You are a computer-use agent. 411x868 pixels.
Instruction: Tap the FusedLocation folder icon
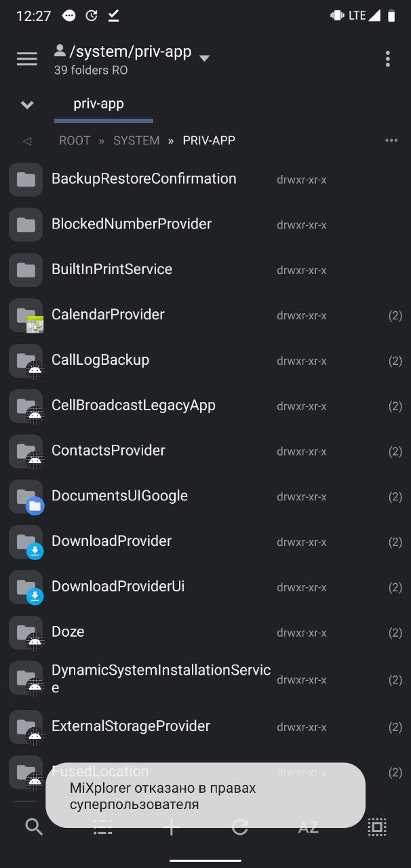pos(26,772)
